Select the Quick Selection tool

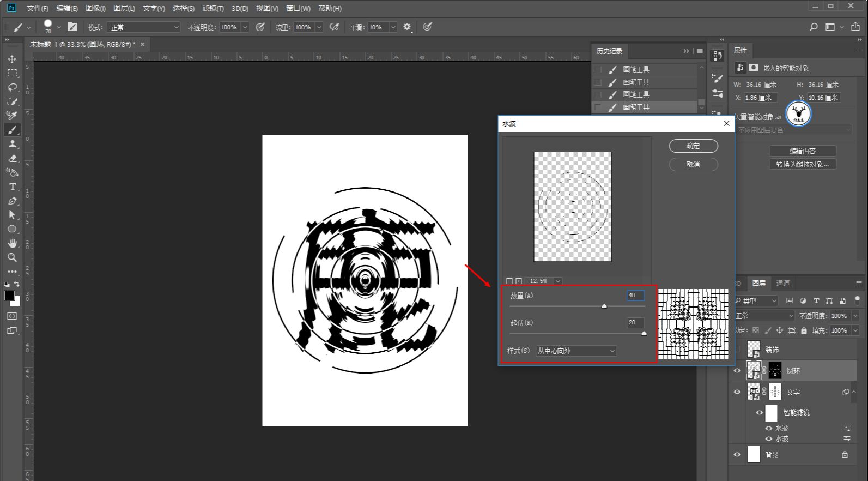click(x=12, y=101)
